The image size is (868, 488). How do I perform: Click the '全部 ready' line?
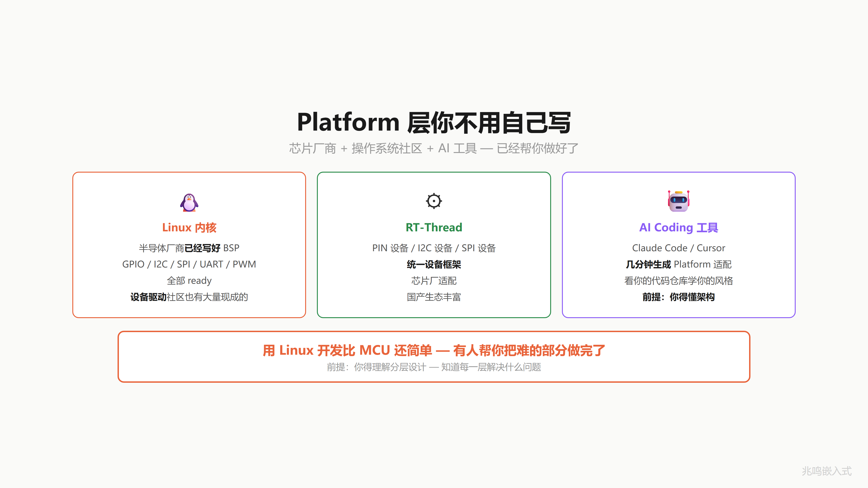coord(189,281)
